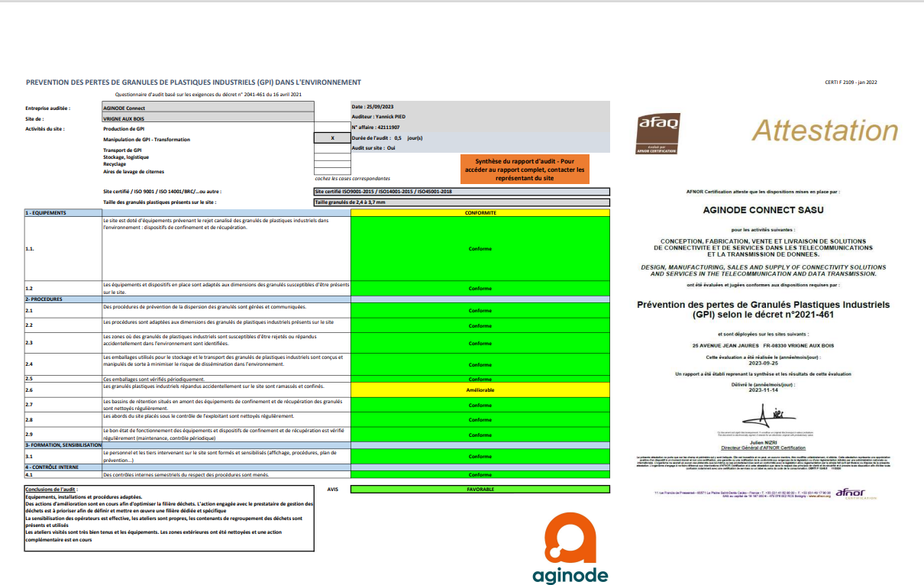Viewport: 924px width, 585px height.
Task: Click the Conforme cell for row 4.1
Action: tap(480, 474)
